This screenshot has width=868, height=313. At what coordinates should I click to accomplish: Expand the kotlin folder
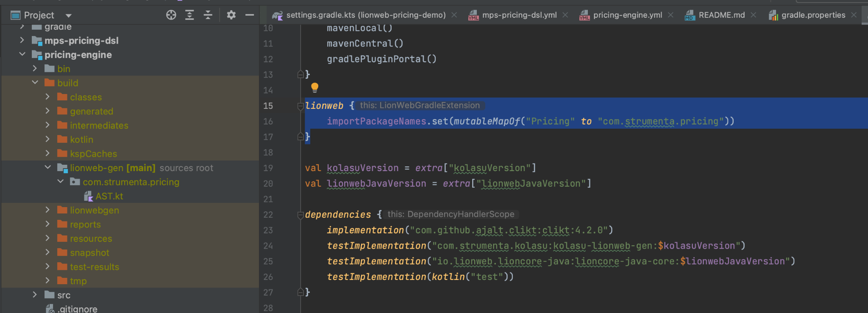tap(47, 139)
